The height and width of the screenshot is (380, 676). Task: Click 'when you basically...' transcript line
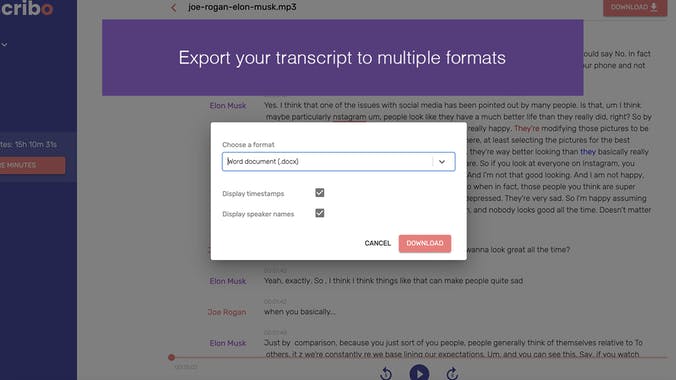[299, 312]
